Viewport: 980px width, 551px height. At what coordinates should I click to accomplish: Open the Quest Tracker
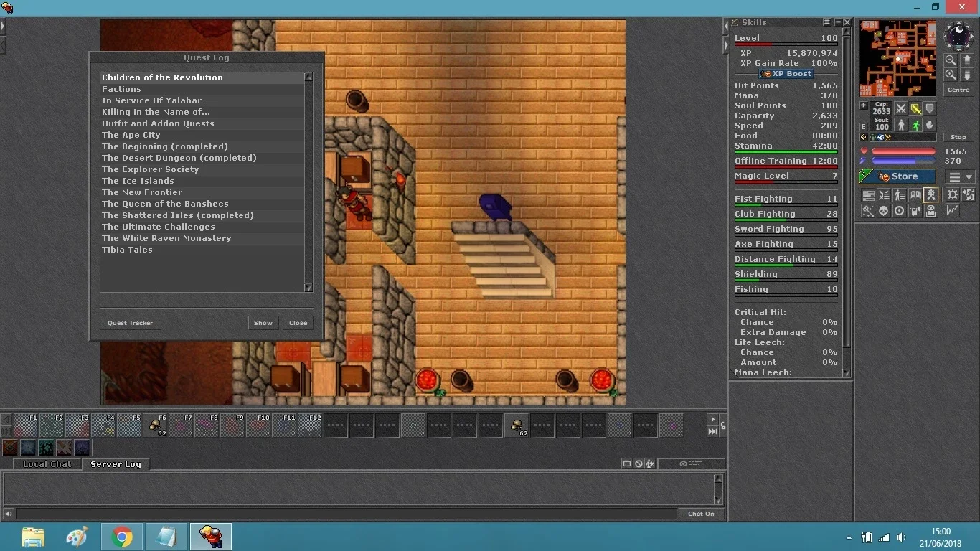point(130,323)
